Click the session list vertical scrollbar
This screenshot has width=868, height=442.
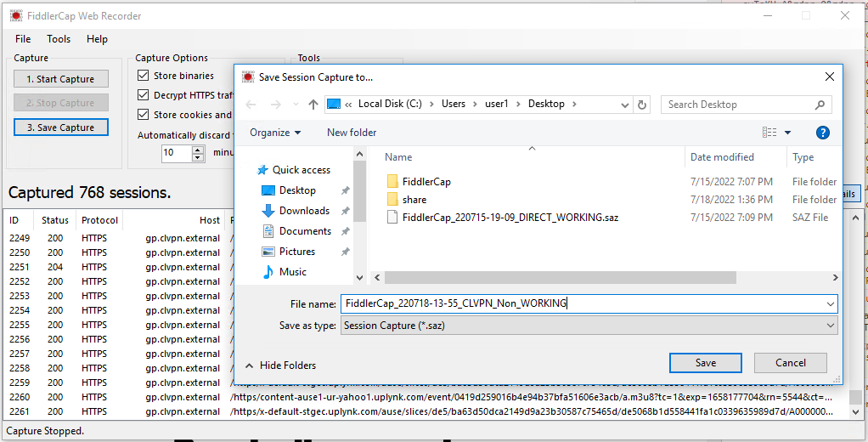(x=856, y=398)
